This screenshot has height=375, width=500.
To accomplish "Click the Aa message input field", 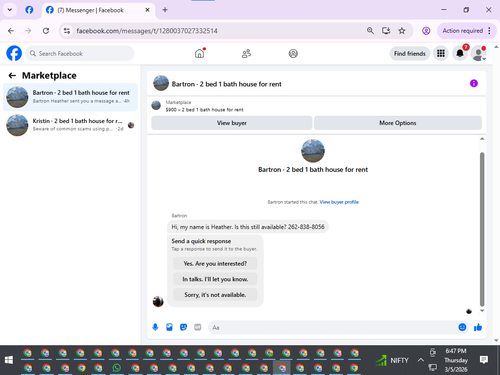I will [x=333, y=327].
